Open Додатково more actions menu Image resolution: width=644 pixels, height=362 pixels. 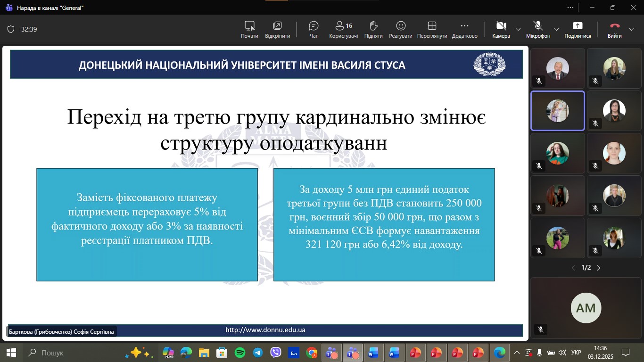[464, 29]
